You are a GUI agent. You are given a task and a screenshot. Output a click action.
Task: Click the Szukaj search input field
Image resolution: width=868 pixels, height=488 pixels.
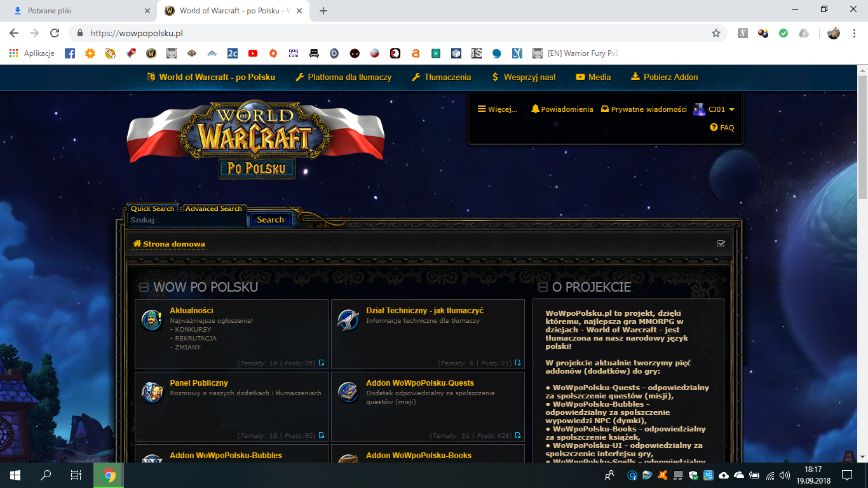[x=186, y=220]
